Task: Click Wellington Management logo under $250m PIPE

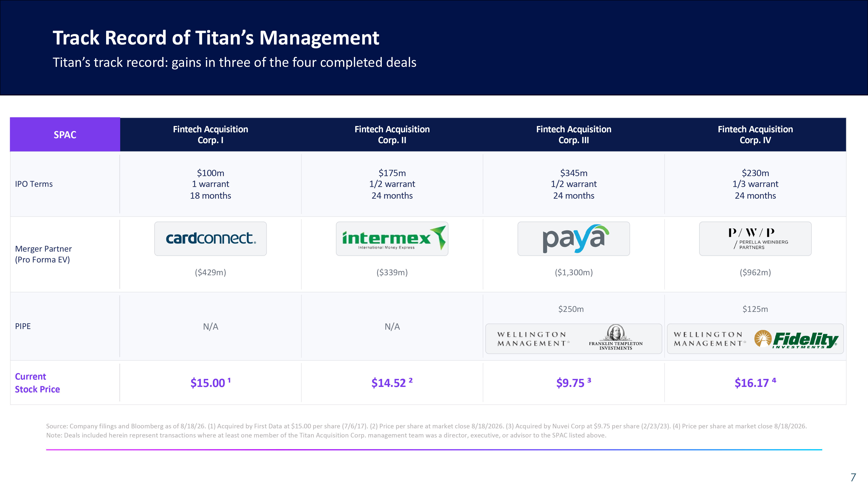Action: pos(533,339)
